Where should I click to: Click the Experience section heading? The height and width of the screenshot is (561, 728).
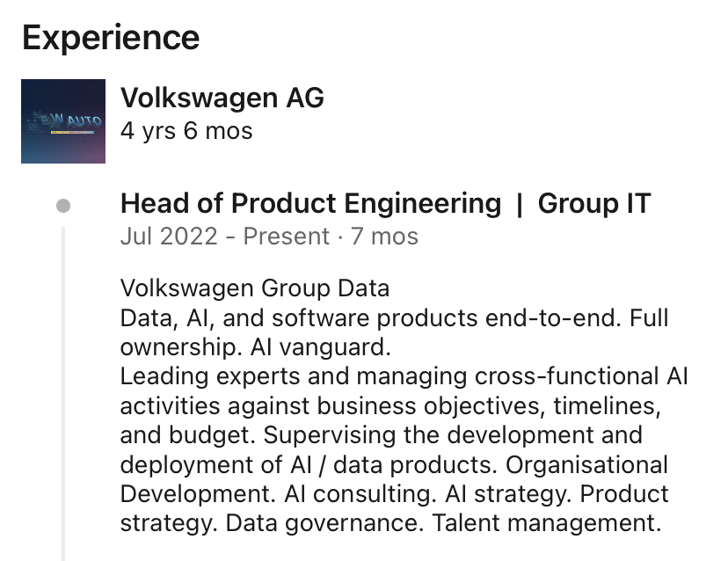pos(111,38)
